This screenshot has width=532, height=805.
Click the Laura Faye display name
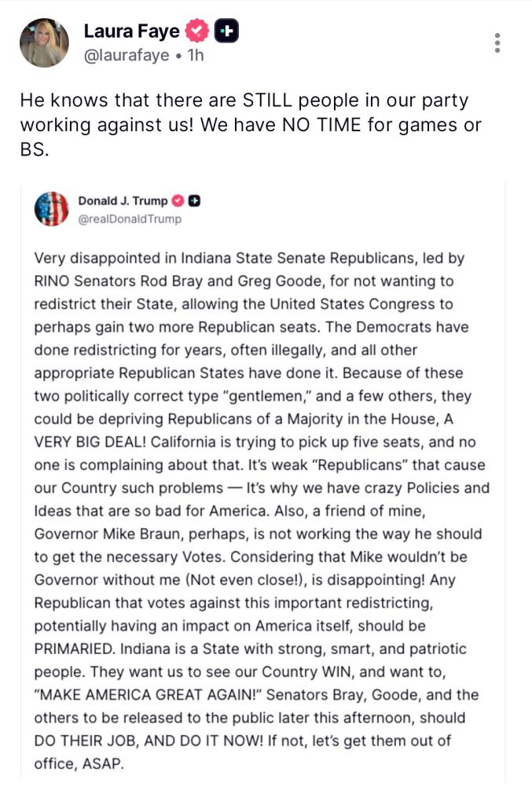click(131, 31)
